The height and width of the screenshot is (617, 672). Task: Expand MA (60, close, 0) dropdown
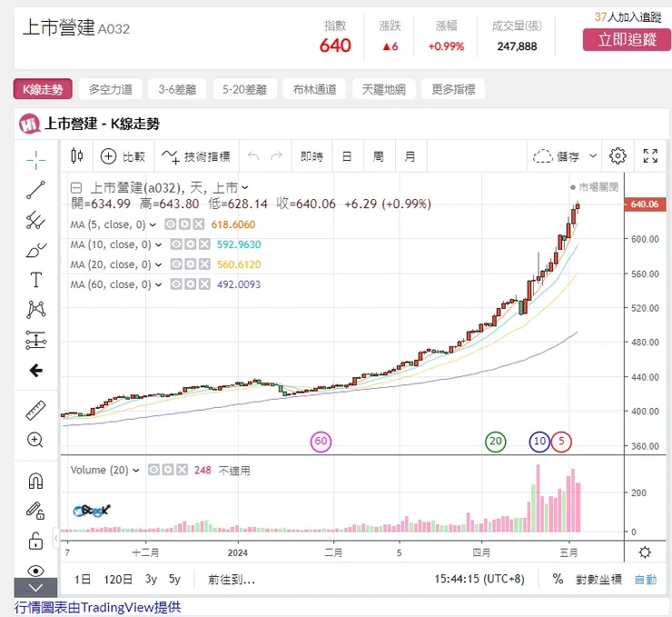pos(159,284)
